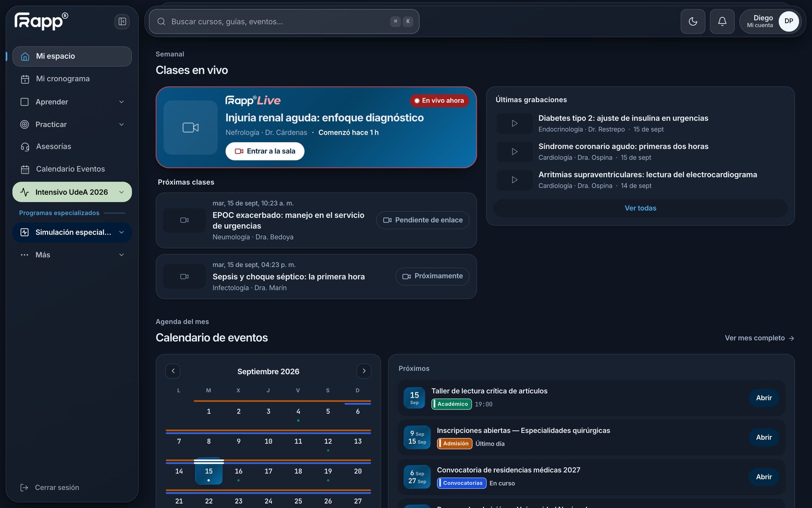Viewport: 812px width, 508px height.
Task: Click the Aprender book icon
Action: click(24, 102)
